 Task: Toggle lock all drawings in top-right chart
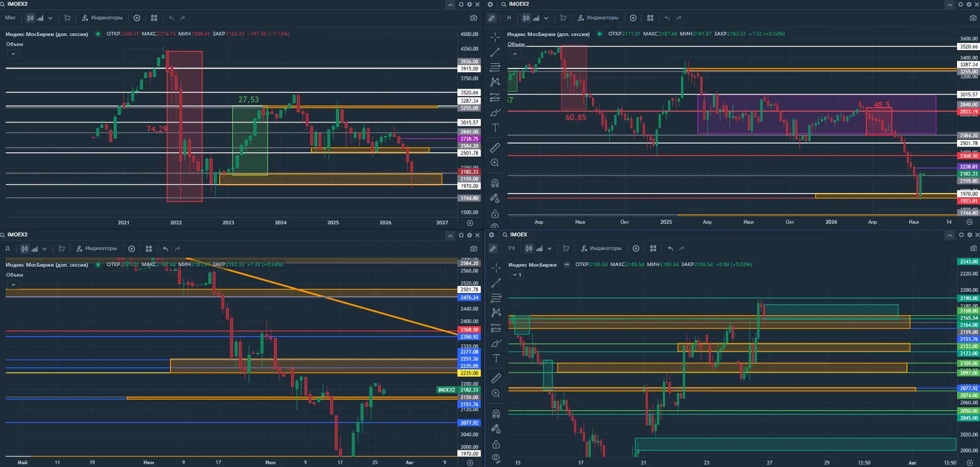pyautogui.click(x=495, y=214)
